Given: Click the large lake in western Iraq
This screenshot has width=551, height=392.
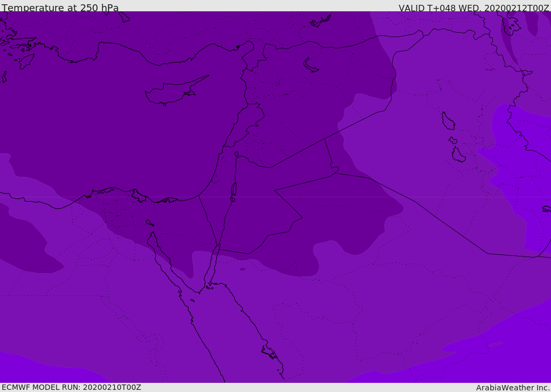Looking at the screenshot, I should click(x=448, y=121).
